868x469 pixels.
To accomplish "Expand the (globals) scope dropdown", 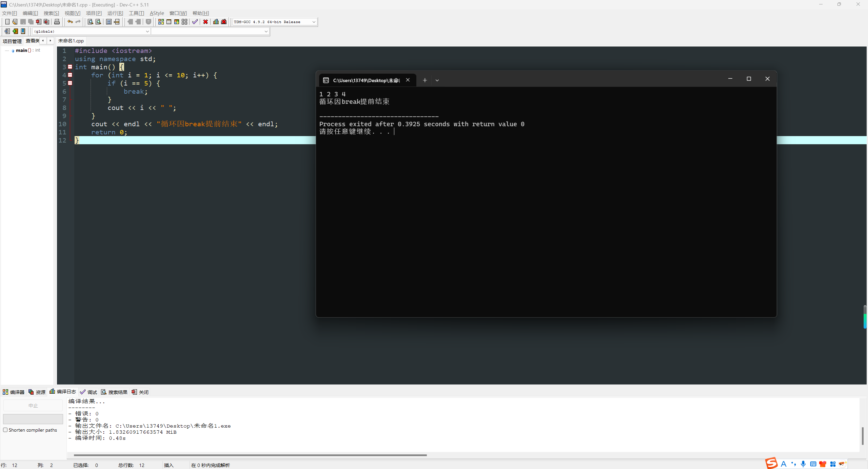I will (147, 31).
